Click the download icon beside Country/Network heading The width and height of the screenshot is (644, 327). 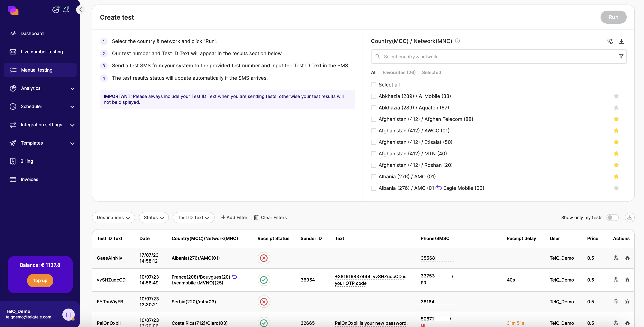pos(621,41)
